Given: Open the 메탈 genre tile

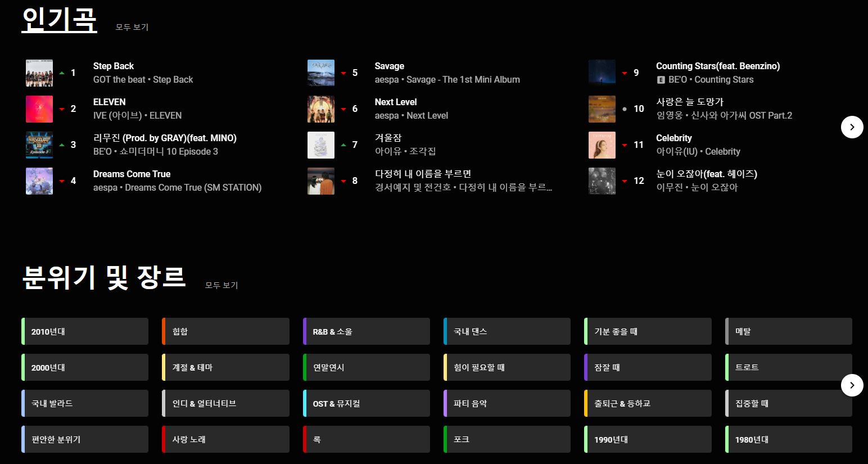Looking at the screenshot, I should tap(789, 331).
